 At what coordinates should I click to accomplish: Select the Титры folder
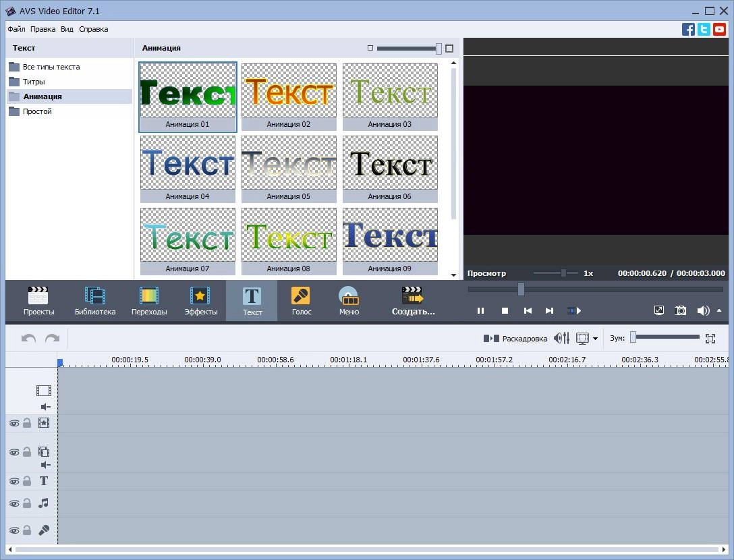tap(69, 82)
